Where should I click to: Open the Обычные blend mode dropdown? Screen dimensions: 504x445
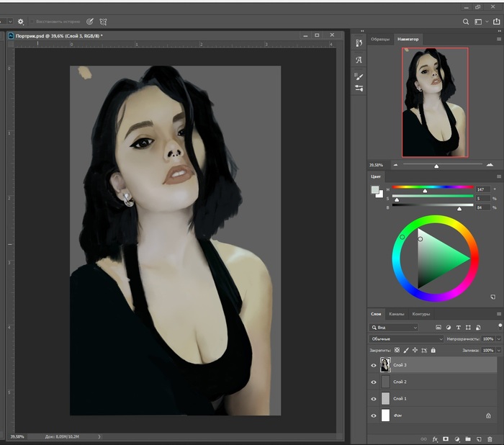[407, 338]
